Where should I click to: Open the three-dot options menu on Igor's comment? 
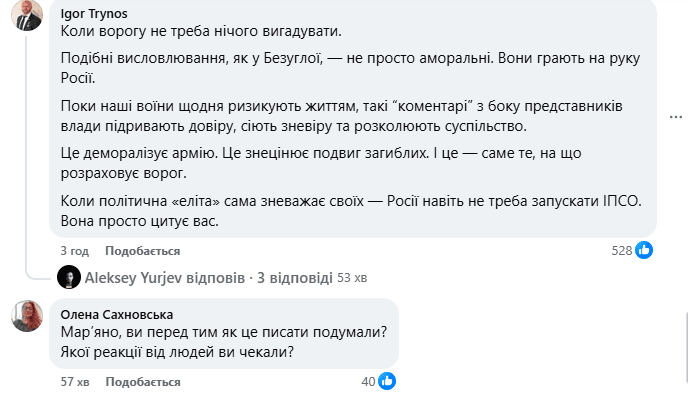pos(675,117)
